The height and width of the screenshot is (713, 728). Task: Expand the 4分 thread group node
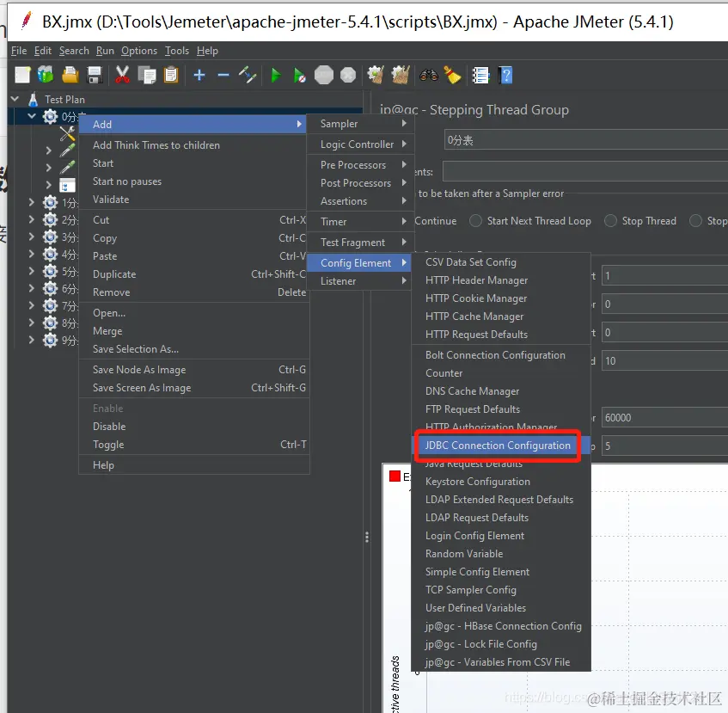(x=31, y=254)
